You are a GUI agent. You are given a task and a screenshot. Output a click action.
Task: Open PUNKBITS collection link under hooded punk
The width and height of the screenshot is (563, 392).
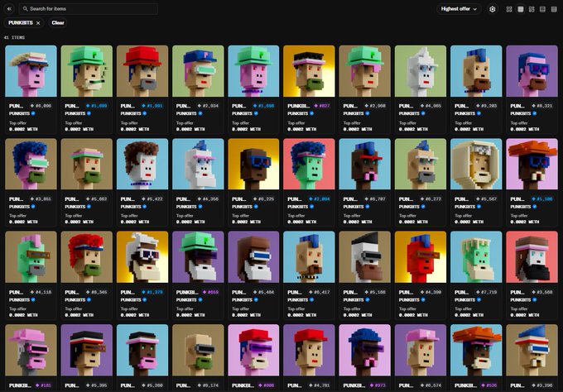464,207
